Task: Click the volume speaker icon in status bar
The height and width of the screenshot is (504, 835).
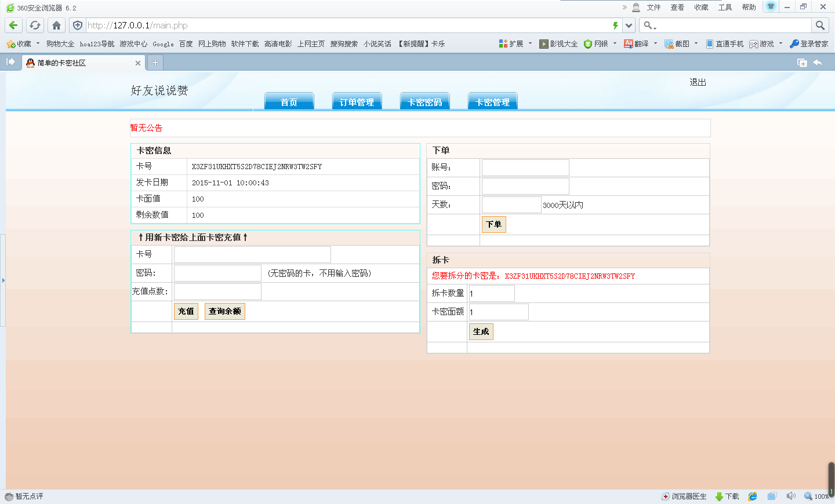Action: [x=791, y=496]
